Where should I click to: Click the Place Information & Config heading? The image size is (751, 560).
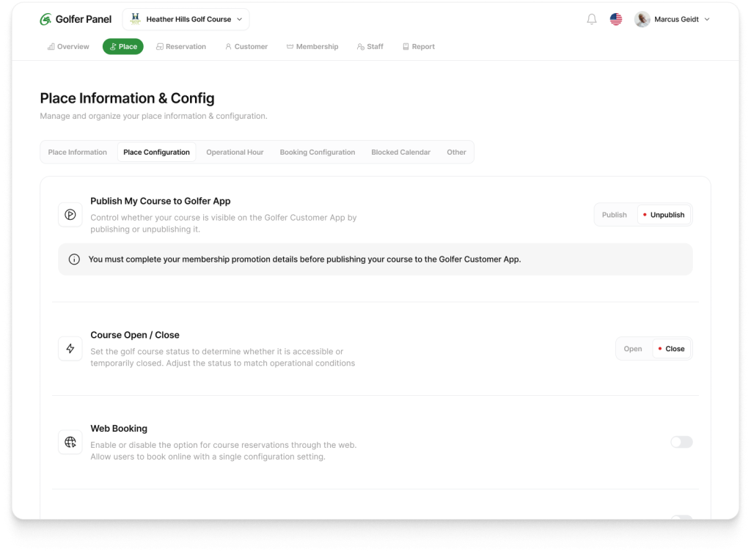(x=128, y=98)
